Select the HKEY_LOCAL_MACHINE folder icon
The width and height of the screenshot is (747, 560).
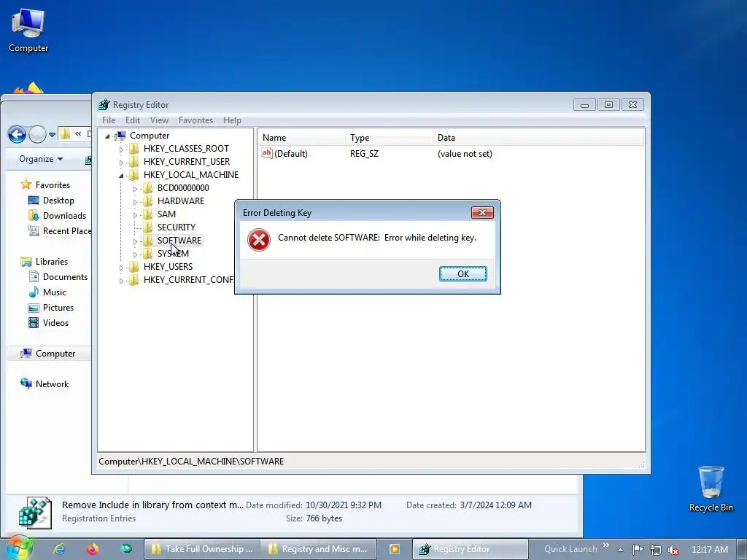click(134, 175)
